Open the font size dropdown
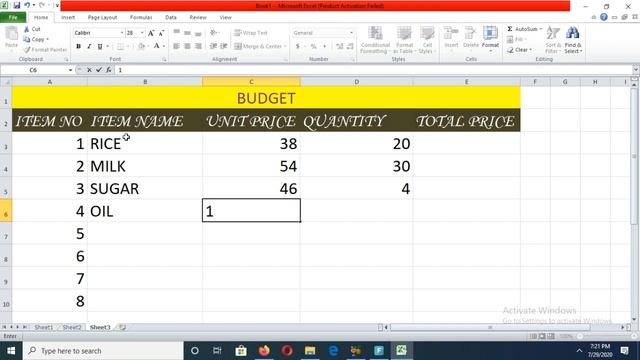 pyautogui.click(x=142, y=33)
